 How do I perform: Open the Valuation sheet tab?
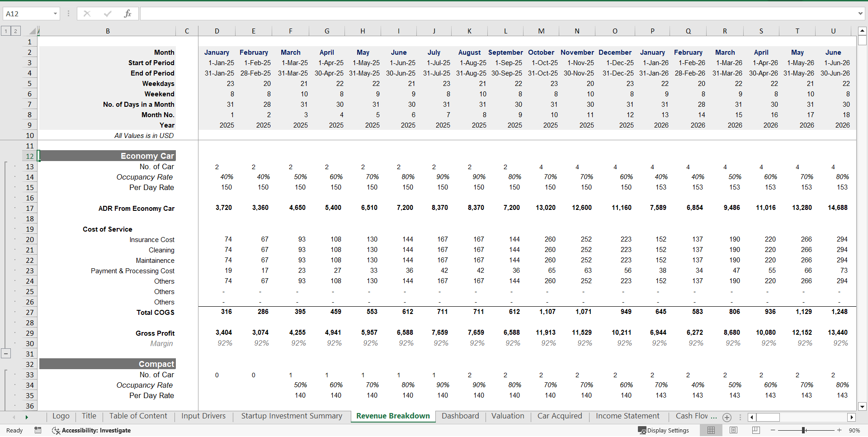click(x=508, y=416)
